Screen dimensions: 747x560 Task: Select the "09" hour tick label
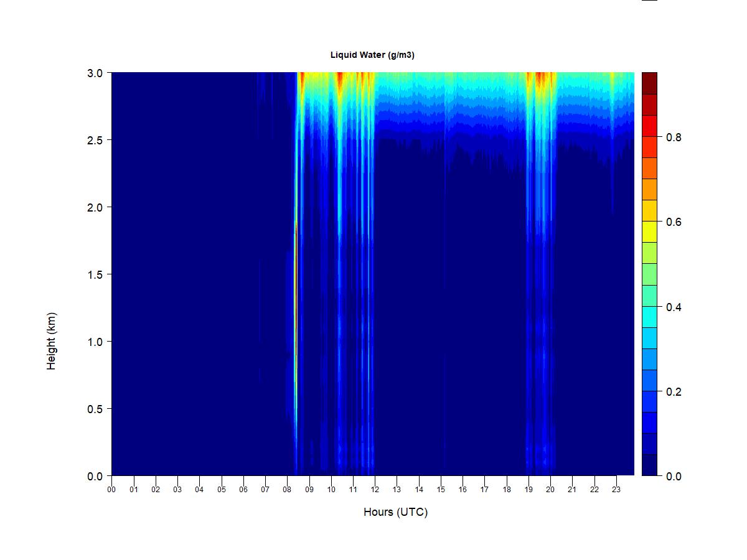[x=309, y=490]
